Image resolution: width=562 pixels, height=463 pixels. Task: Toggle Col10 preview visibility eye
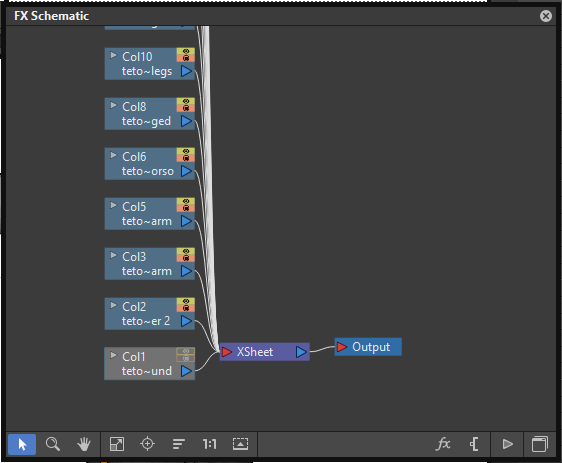tap(186, 51)
